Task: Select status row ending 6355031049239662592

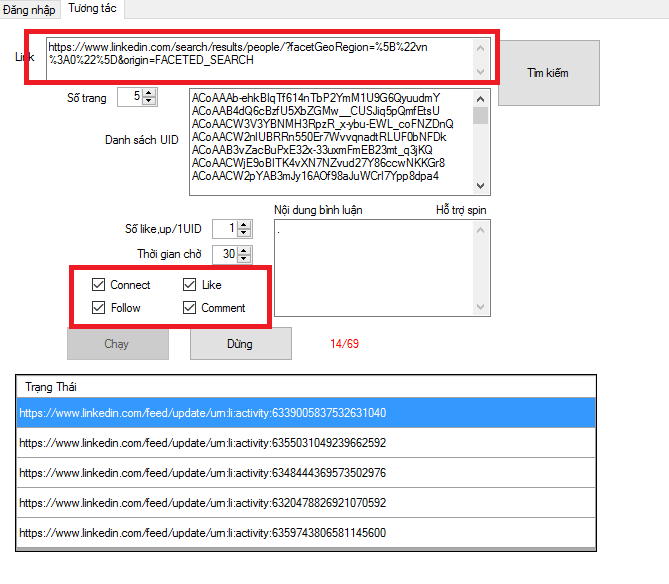Action: [306, 443]
